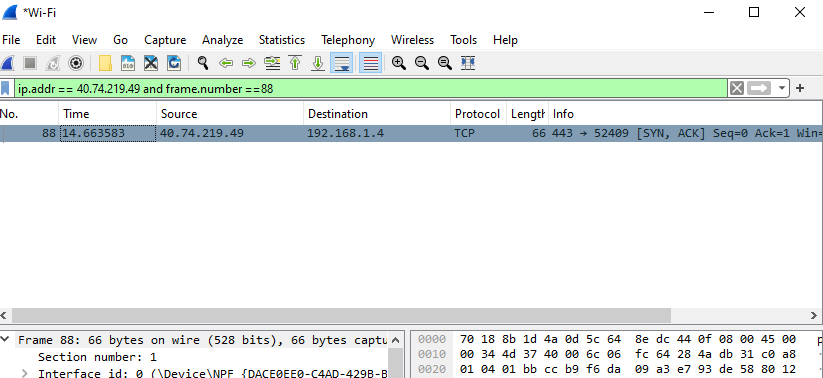Open the Wireless menu

[413, 40]
